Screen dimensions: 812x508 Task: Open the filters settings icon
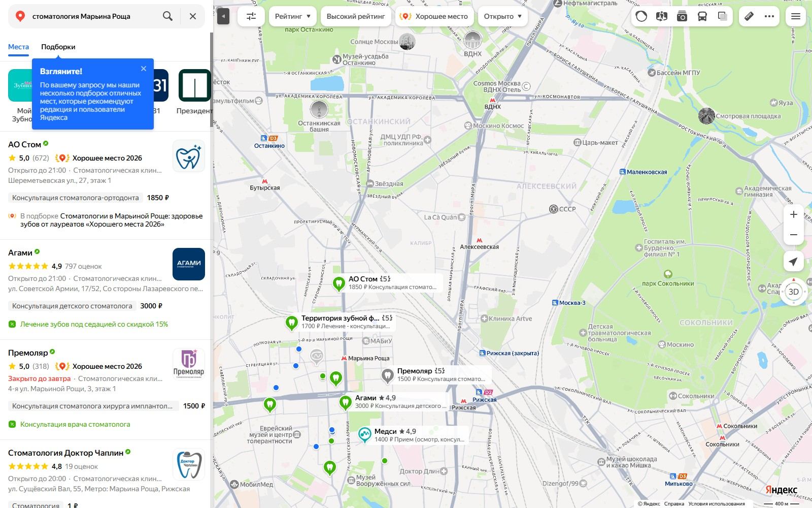(251, 16)
